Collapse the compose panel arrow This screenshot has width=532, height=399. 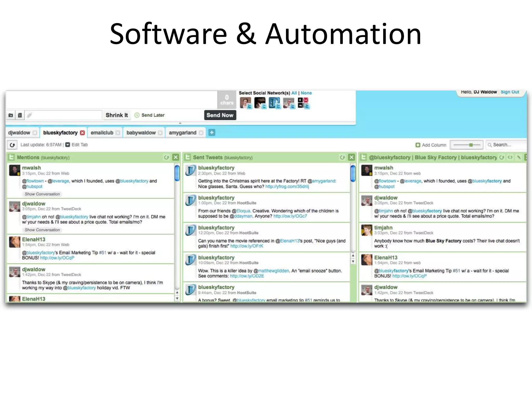pyautogui.click(x=180, y=123)
